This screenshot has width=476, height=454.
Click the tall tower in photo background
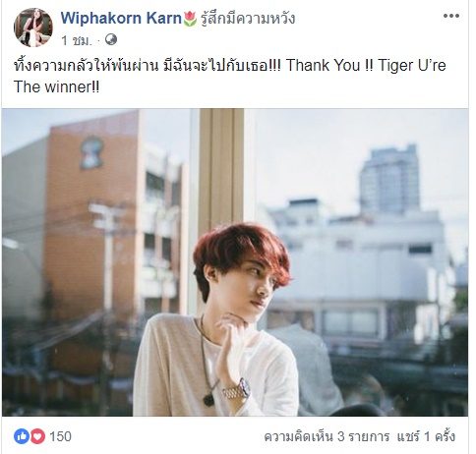click(389, 179)
